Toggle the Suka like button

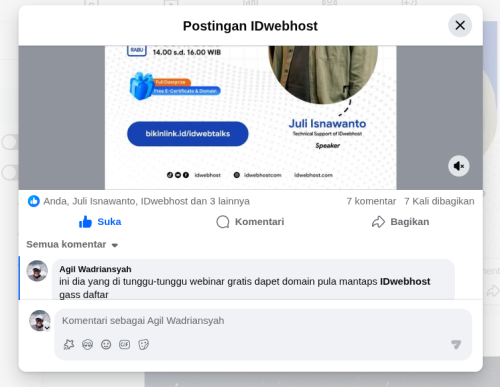click(100, 222)
